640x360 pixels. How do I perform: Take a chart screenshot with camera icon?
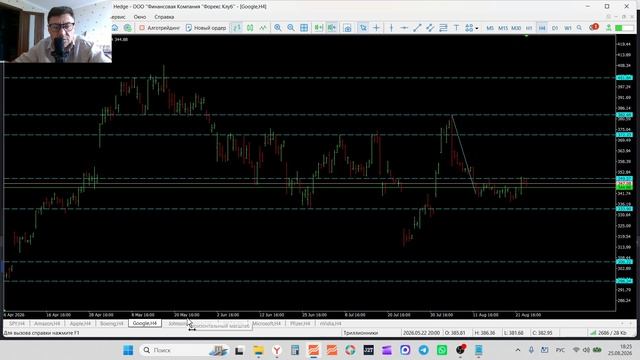[x=347, y=28]
